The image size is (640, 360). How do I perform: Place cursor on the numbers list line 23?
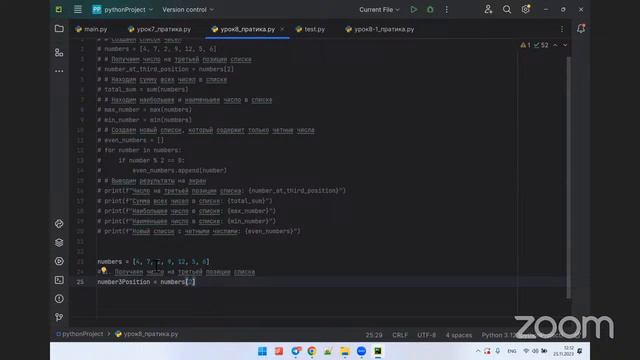153,262
